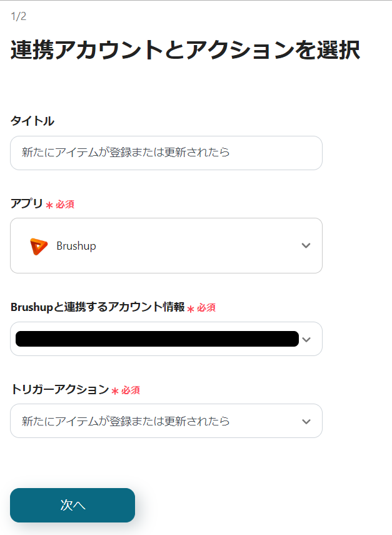Click the タイトル field label
Screen dimensions: 392x535
pos(33,121)
